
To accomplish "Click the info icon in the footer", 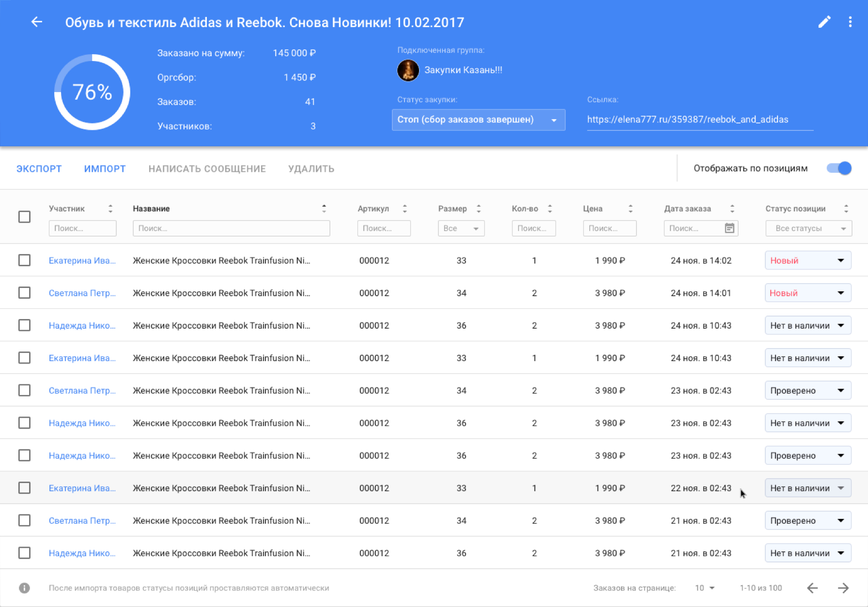I will (x=24, y=588).
